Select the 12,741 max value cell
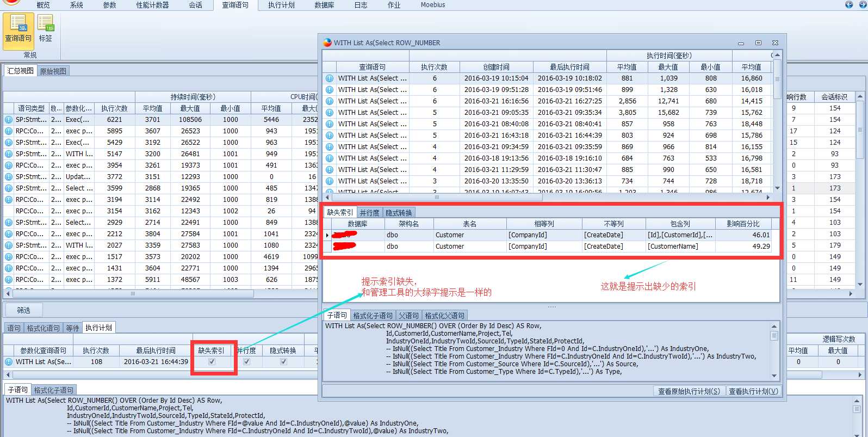Image resolution: width=868 pixels, height=437 pixels. pos(668,101)
